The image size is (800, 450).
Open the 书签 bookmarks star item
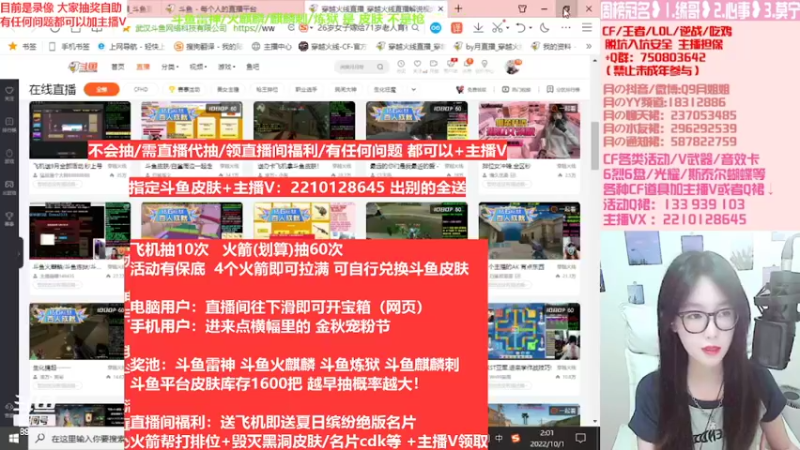(x=22, y=46)
